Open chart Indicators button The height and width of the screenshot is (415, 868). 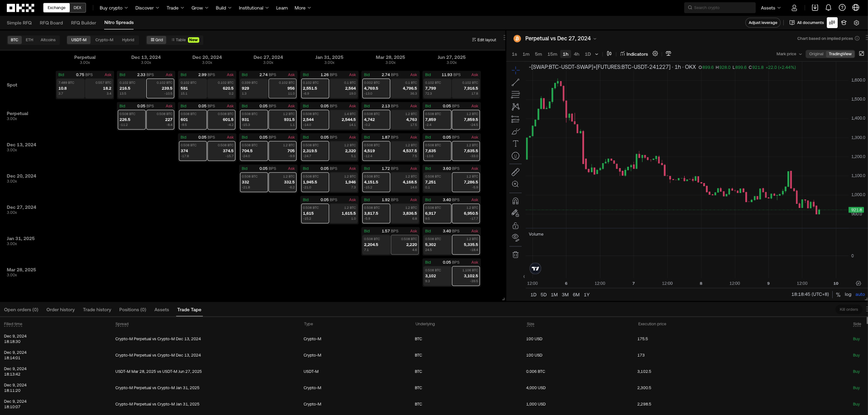(634, 54)
